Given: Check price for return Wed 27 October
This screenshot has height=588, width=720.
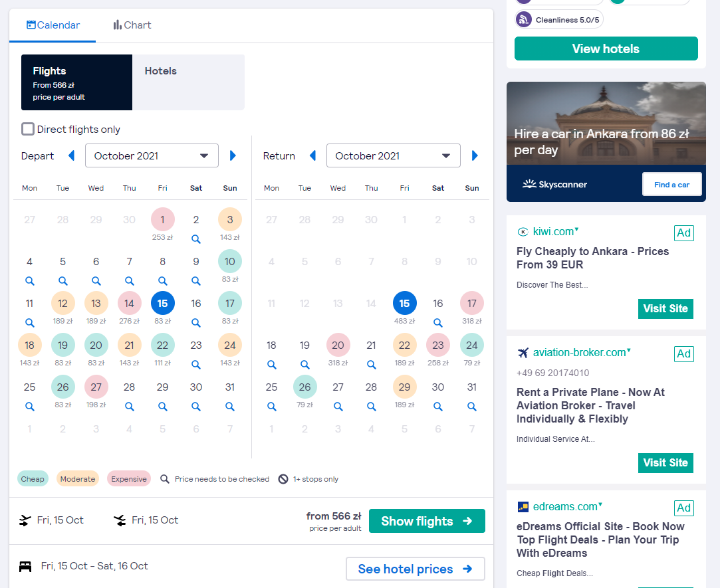Looking at the screenshot, I should click(x=338, y=406).
